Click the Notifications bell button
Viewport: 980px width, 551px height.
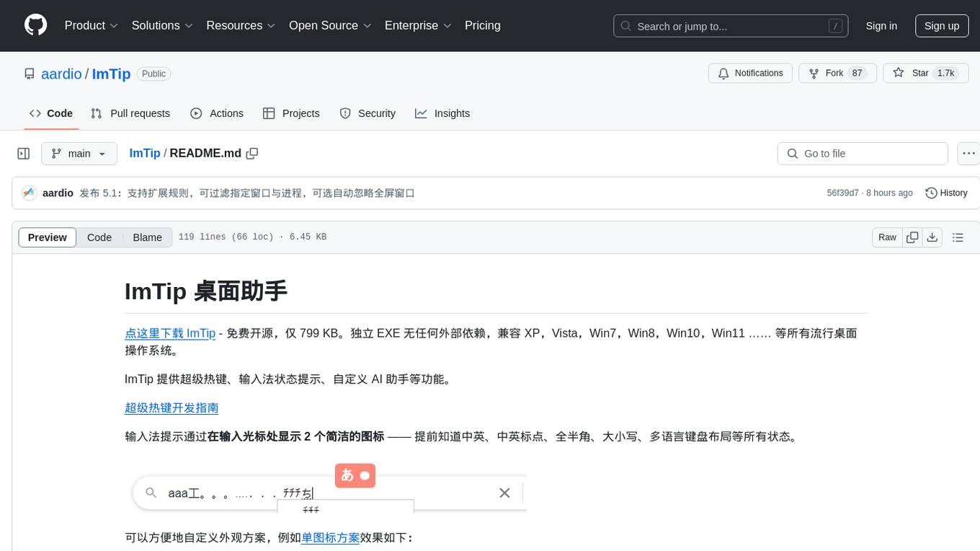click(x=751, y=74)
